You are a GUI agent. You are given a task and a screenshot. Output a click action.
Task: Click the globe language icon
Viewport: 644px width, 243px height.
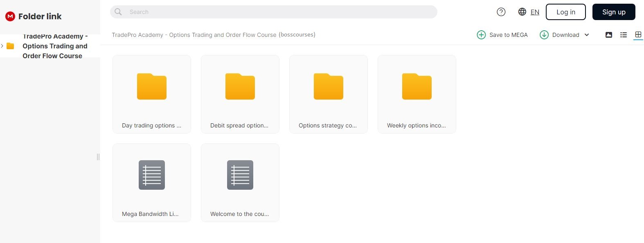[522, 12]
